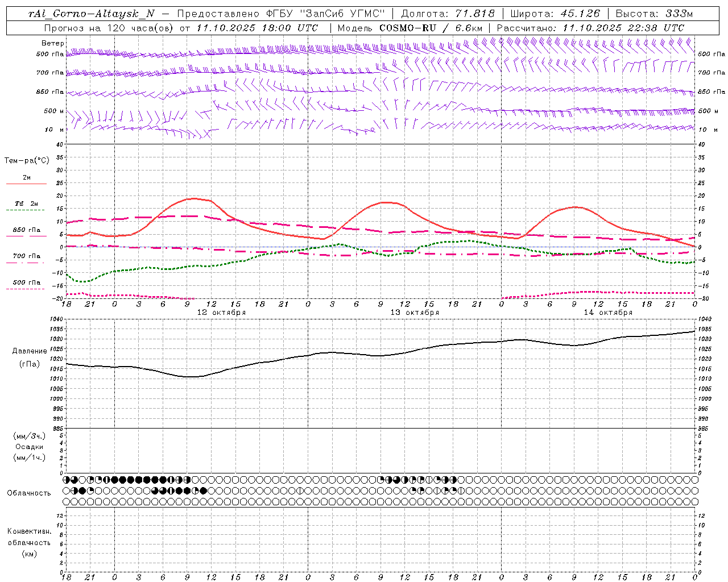This screenshot has height=582, width=728.
Task: Click the 500 м wind level label on left
Action: point(54,111)
